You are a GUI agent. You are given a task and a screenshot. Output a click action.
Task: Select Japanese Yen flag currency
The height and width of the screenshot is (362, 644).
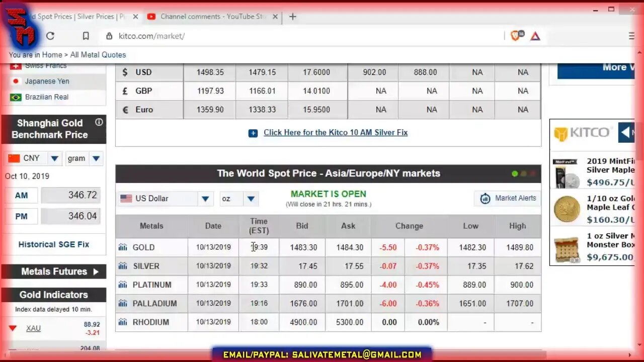click(16, 81)
